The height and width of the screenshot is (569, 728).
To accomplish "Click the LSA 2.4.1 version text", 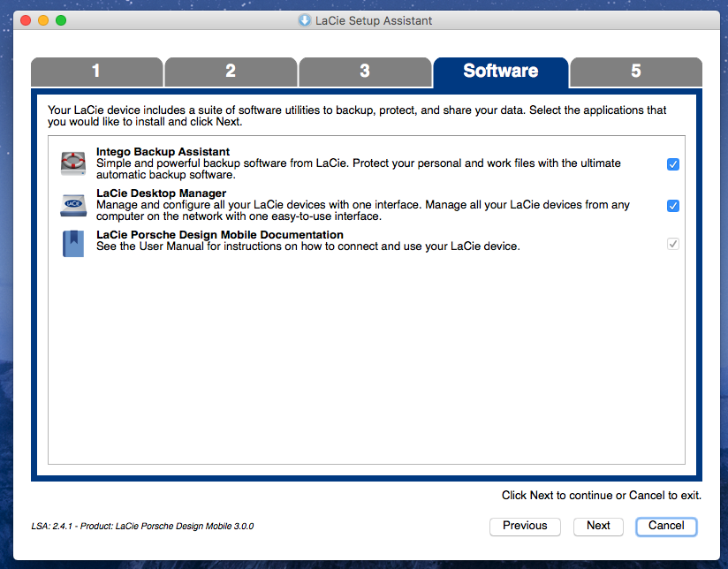I will [x=142, y=527].
